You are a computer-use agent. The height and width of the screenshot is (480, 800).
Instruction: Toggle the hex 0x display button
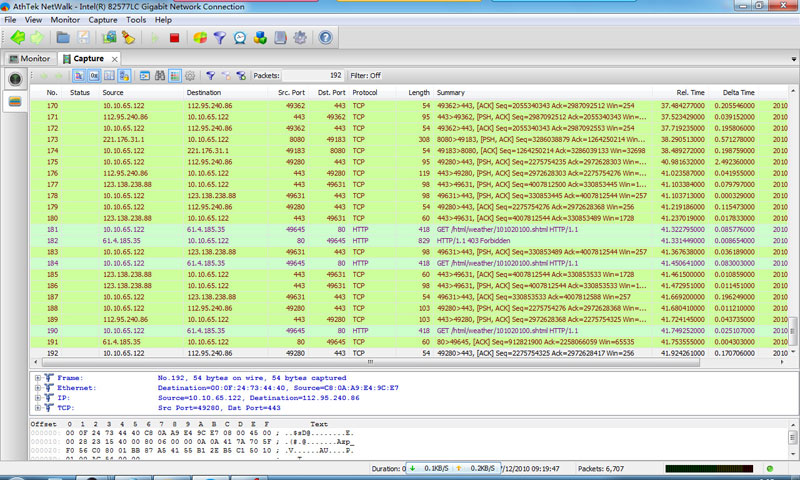(93, 75)
